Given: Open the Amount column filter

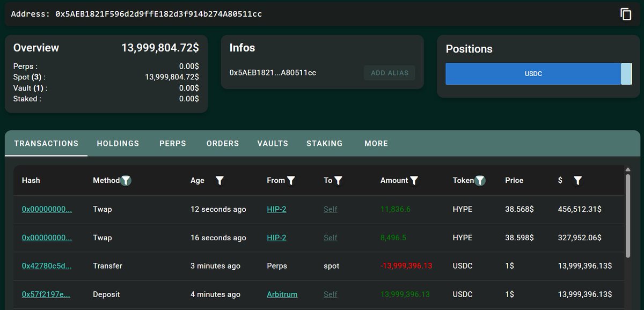Looking at the screenshot, I should tap(413, 181).
